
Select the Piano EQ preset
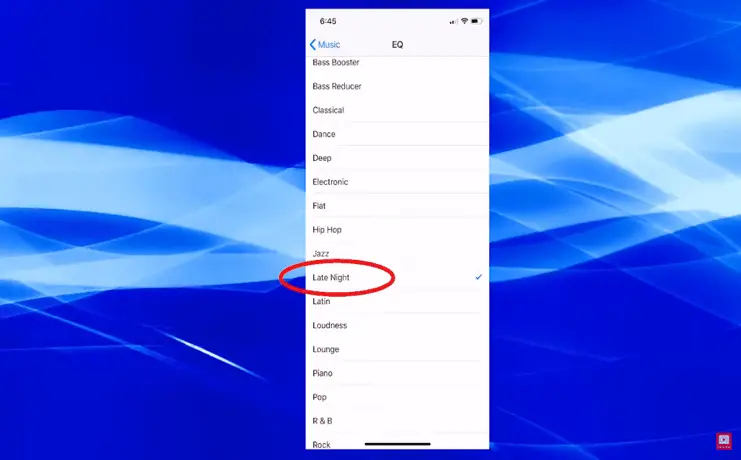pyautogui.click(x=397, y=373)
